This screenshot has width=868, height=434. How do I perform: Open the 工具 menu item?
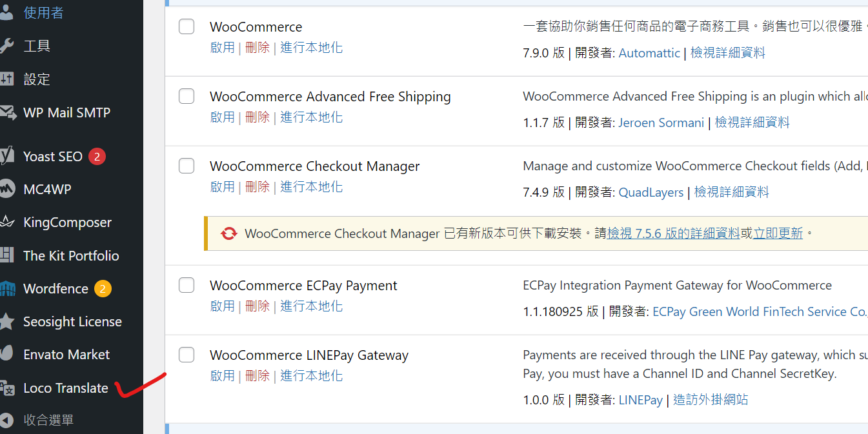37,46
